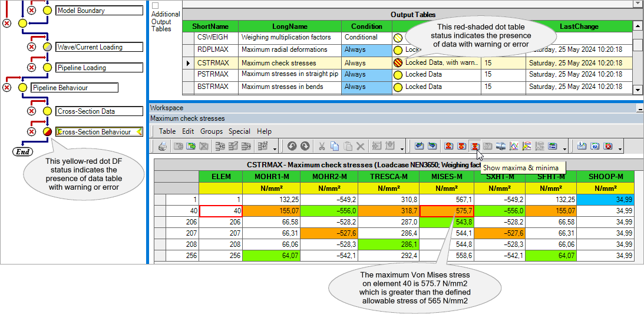Select the Cross-Section Data function box

pos(99,111)
